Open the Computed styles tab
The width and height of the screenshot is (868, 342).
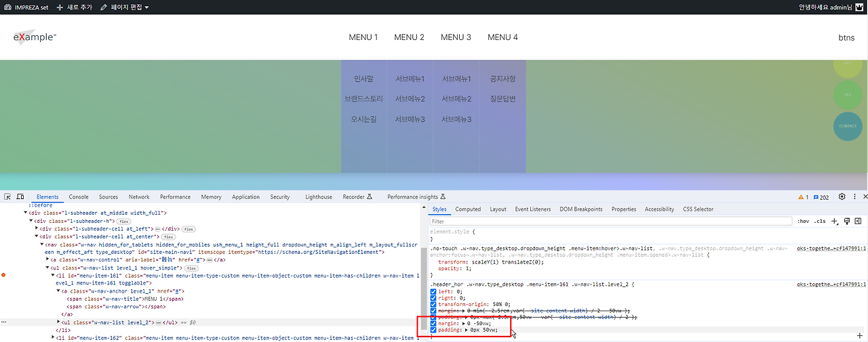[468, 209]
